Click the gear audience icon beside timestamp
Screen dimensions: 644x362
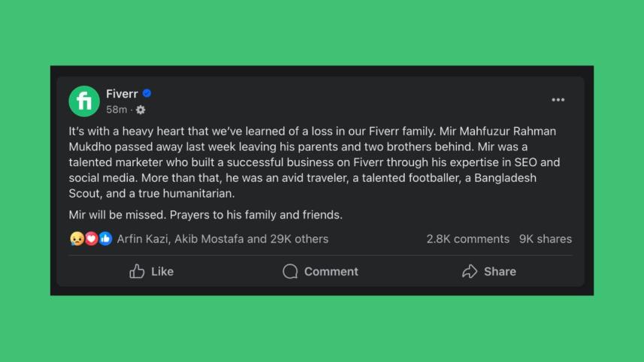tap(141, 110)
